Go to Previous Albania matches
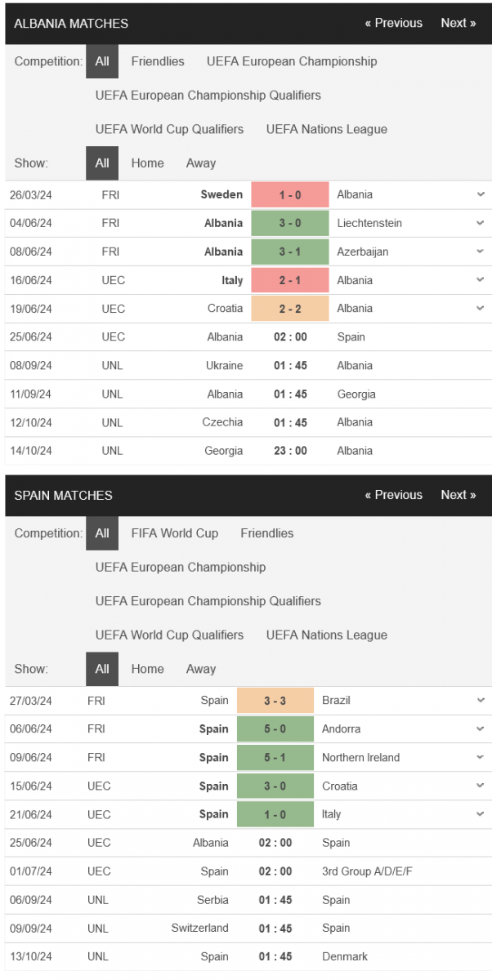 point(394,23)
